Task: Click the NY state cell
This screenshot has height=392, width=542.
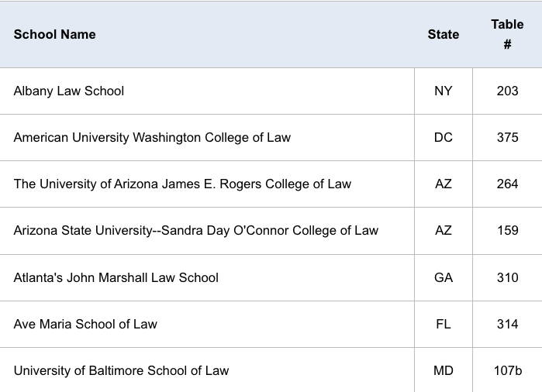Action: [444, 91]
